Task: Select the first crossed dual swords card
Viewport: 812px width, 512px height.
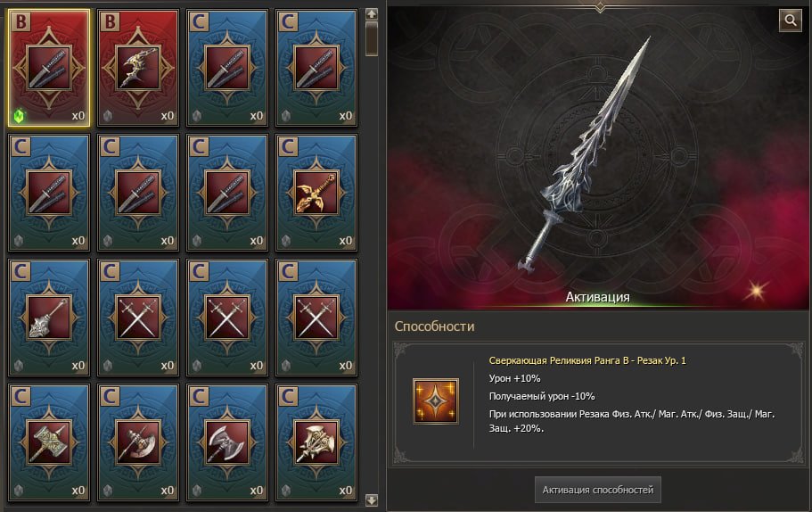Action: (x=138, y=318)
